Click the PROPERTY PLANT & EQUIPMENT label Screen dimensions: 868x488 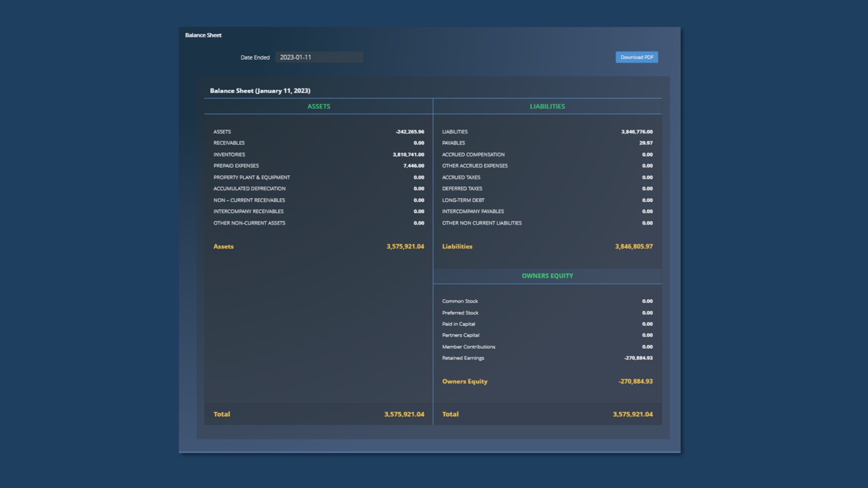[x=252, y=178]
